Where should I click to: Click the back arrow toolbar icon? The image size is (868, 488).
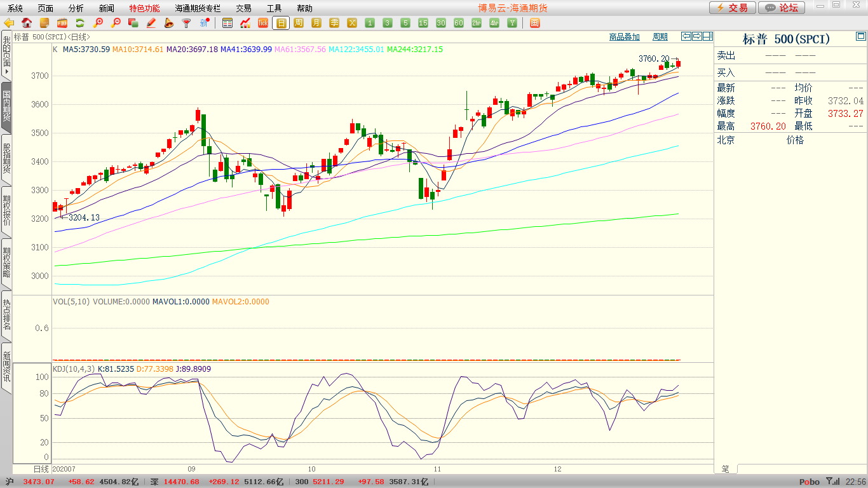click(9, 23)
